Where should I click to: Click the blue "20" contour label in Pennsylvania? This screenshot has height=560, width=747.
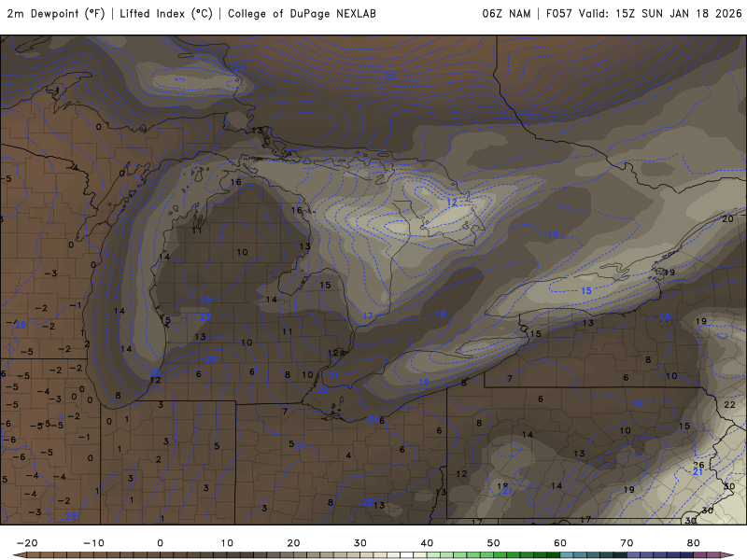(x=637, y=403)
